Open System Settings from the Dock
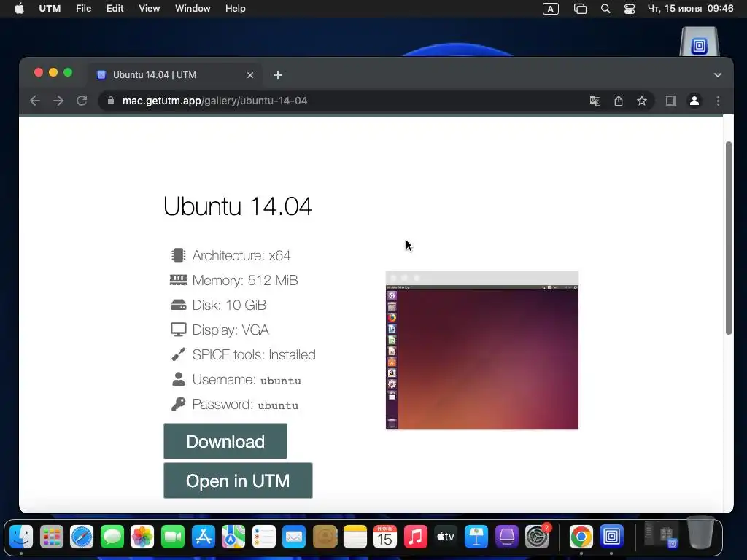This screenshot has height=560, width=747. pos(537,537)
